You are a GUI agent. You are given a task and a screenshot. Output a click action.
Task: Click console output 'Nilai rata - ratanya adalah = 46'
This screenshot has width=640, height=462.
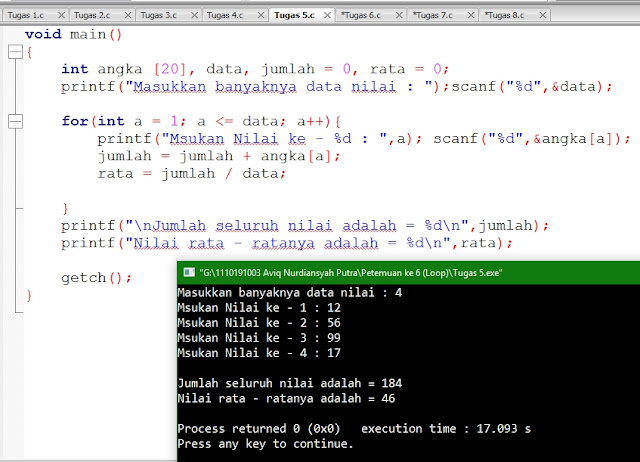[x=287, y=398]
